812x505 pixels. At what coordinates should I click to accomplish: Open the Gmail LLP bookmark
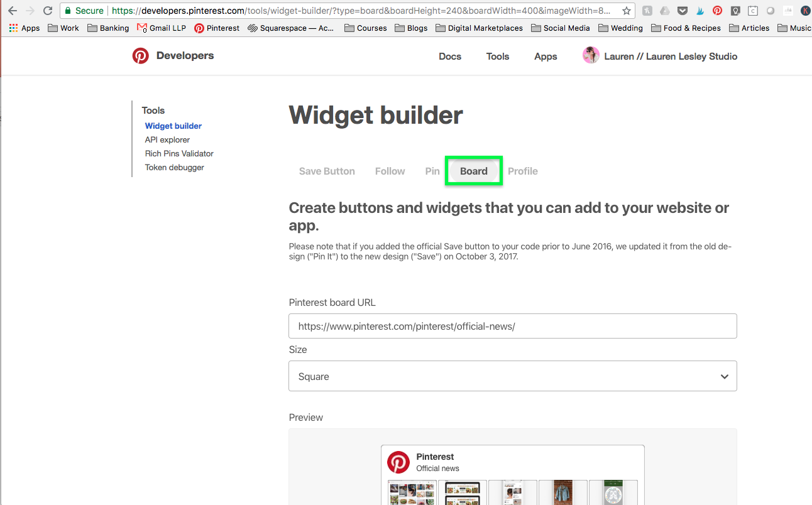tap(162, 28)
